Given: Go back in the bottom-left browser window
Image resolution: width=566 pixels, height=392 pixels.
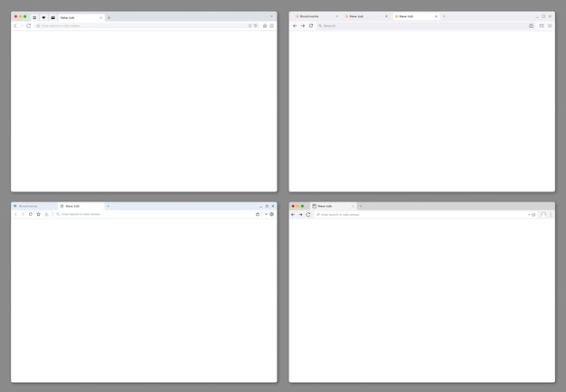Looking at the screenshot, I should tap(15, 214).
